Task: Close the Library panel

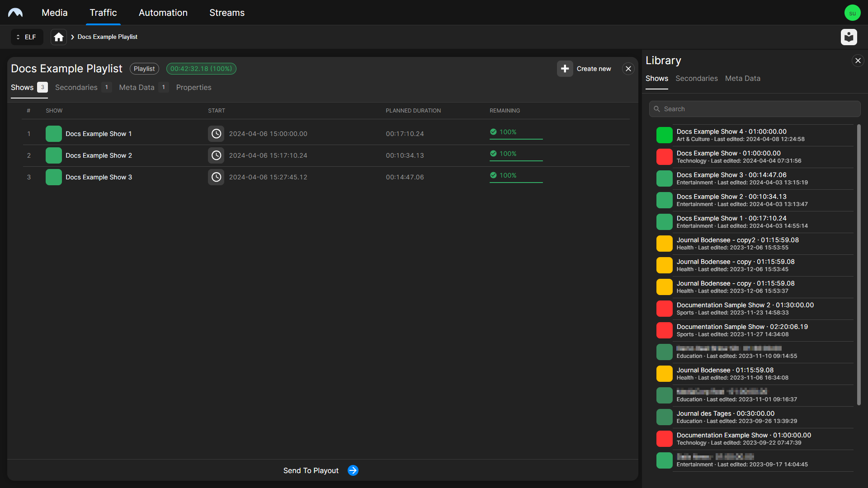Action: (x=858, y=61)
